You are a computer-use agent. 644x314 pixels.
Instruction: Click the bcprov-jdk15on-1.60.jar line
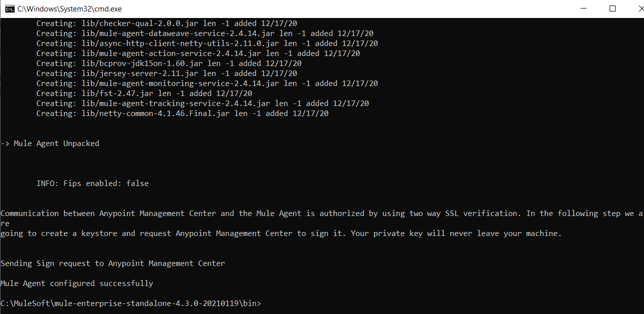[x=169, y=63]
